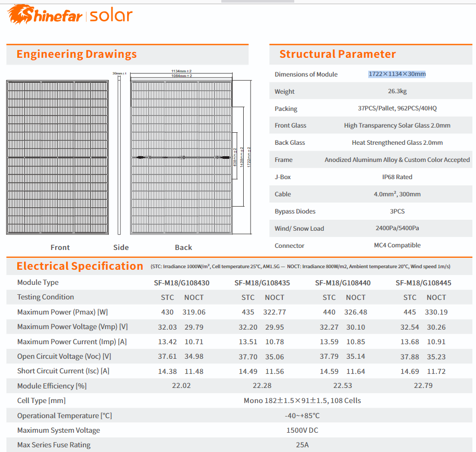Click the Mono 182±1.5×91±1.5 cell type value
Image resolution: width=476 pixels, height=452 pixels.
tap(303, 400)
